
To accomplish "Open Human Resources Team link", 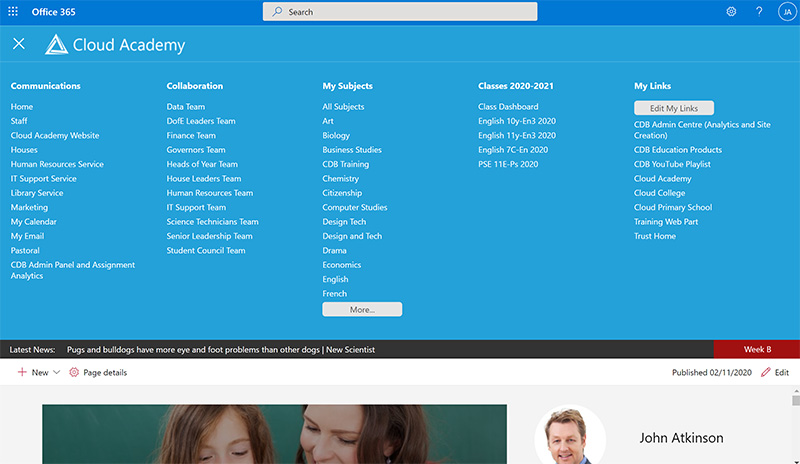I will pos(210,193).
